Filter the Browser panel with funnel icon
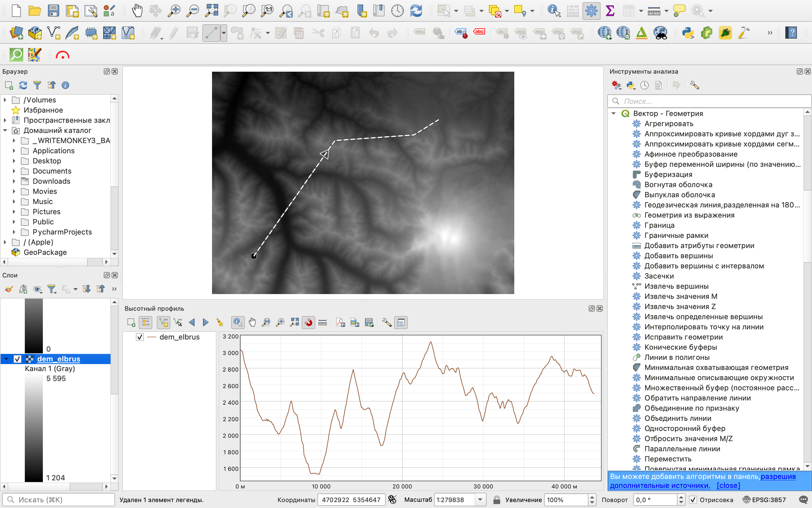Screen dimensions: 812x508 [37, 85]
